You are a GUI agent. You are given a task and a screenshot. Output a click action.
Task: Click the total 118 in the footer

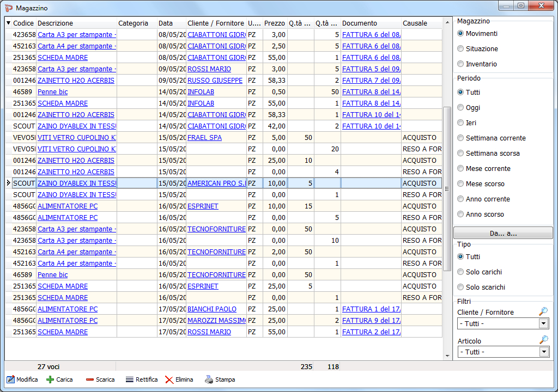(333, 367)
